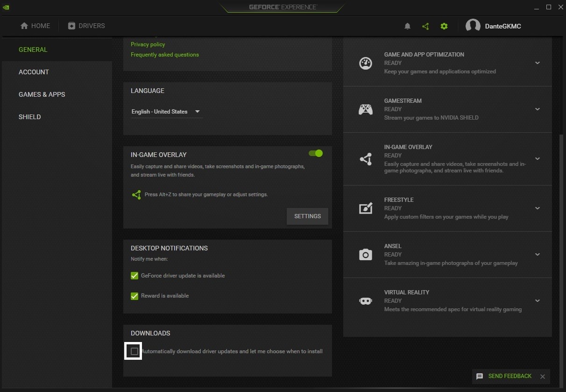The height and width of the screenshot is (392, 566).
Task: Open the notifications bell
Action: [407, 26]
